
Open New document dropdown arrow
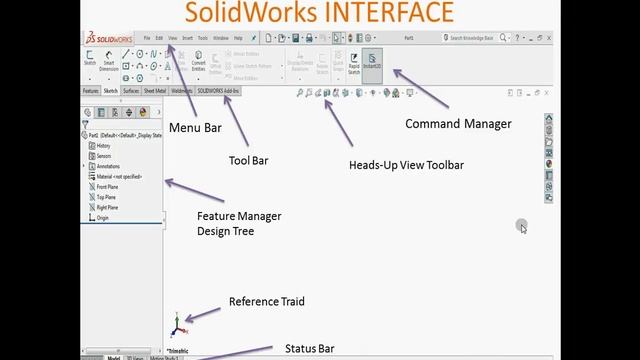(x=275, y=38)
